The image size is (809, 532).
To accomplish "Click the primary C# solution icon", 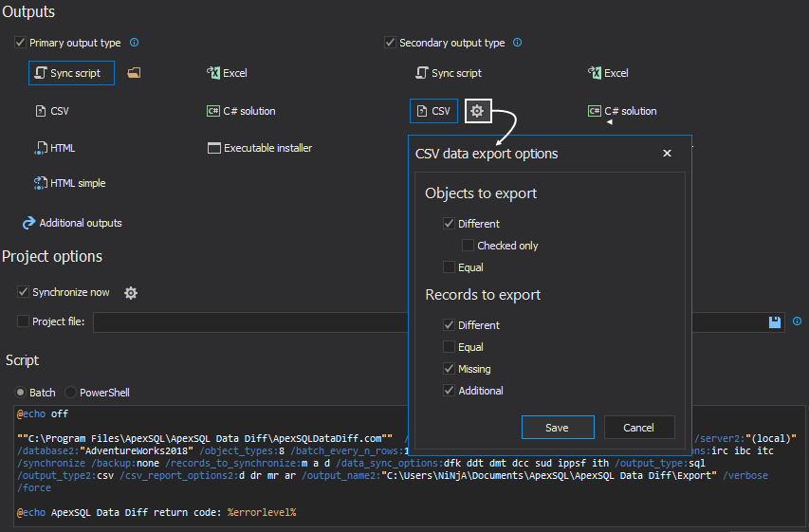I will click(x=213, y=111).
